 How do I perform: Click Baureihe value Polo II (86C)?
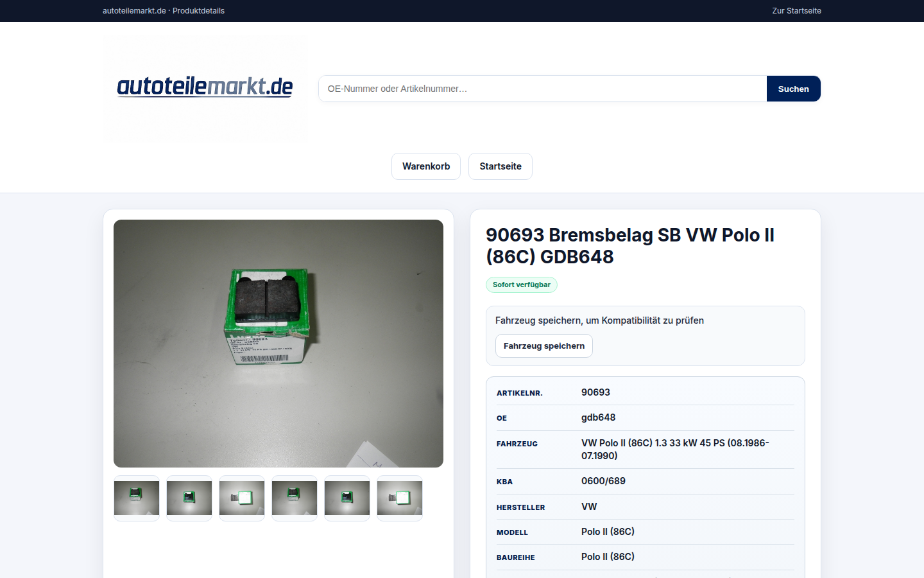pos(608,557)
